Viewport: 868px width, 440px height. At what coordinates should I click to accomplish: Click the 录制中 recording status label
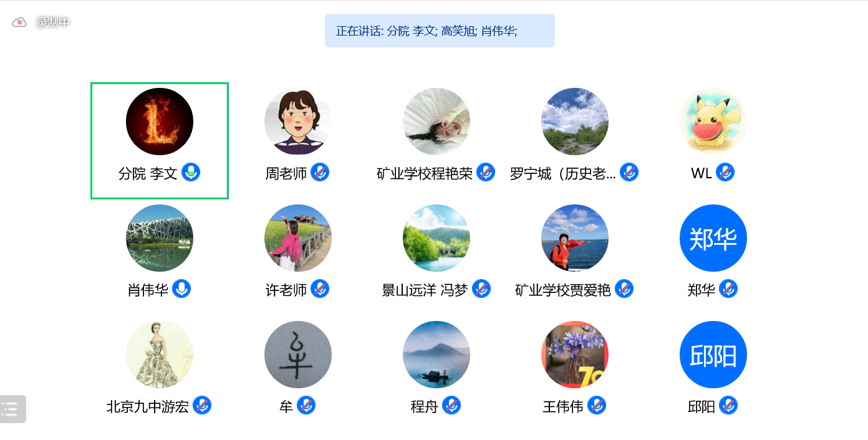tap(53, 22)
